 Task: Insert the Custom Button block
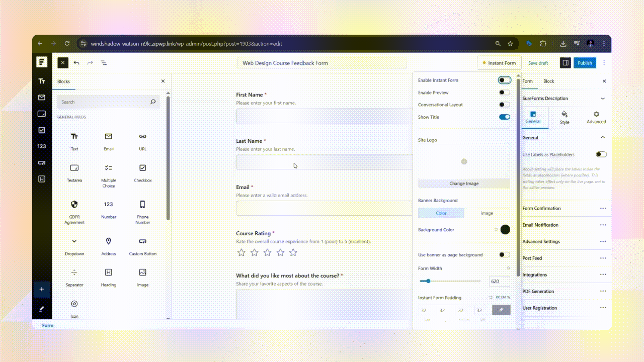point(143,246)
